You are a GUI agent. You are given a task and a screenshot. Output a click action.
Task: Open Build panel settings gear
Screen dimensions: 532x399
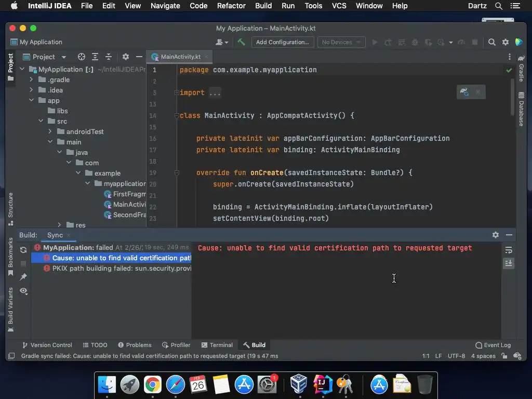click(x=495, y=235)
